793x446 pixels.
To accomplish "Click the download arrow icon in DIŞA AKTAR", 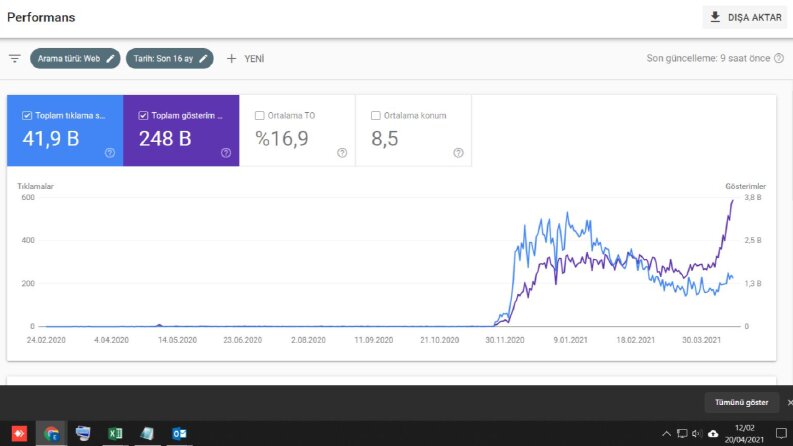I will 715,17.
